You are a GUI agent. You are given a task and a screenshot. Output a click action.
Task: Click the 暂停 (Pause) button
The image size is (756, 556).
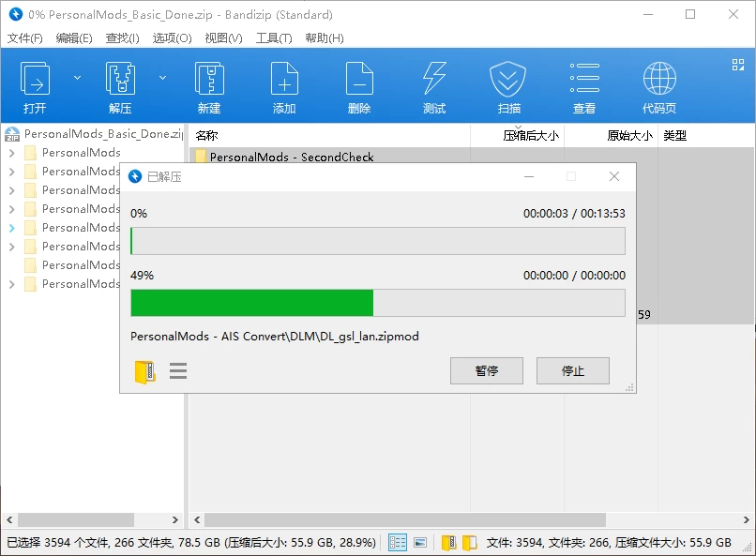point(487,370)
